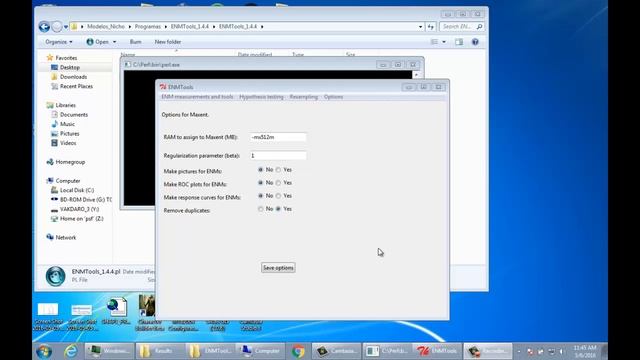The width and height of the screenshot is (640, 360).
Task: Open Explorer help icon
Action: pos(475,42)
